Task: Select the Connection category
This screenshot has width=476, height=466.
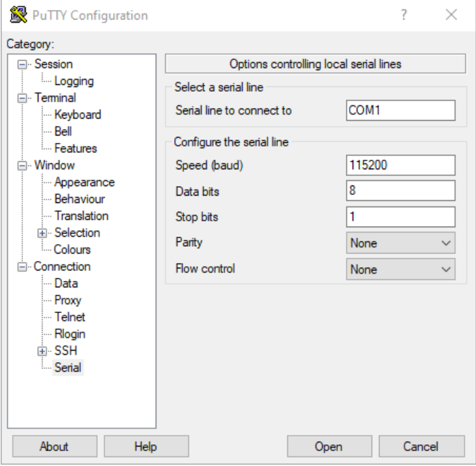Action: [62, 266]
